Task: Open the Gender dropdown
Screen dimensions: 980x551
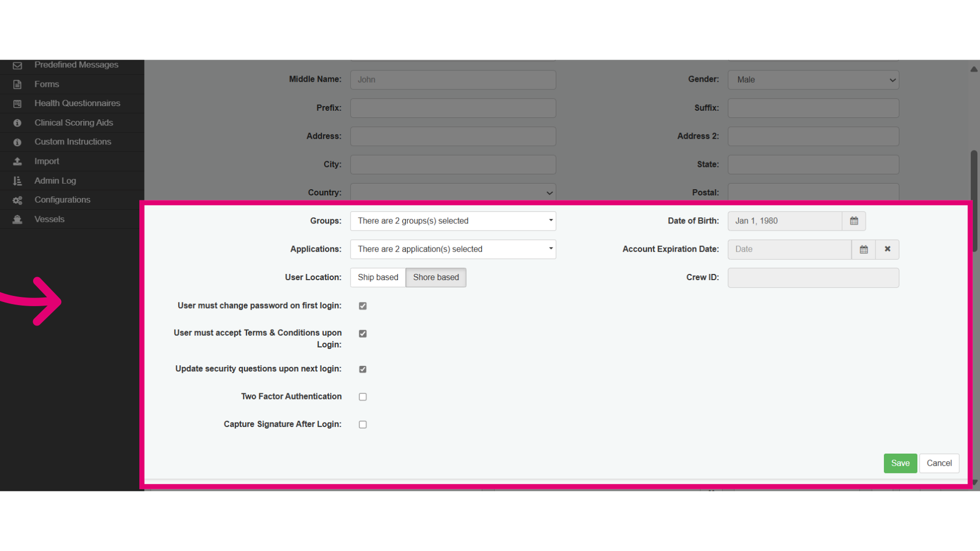Action: tap(813, 80)
